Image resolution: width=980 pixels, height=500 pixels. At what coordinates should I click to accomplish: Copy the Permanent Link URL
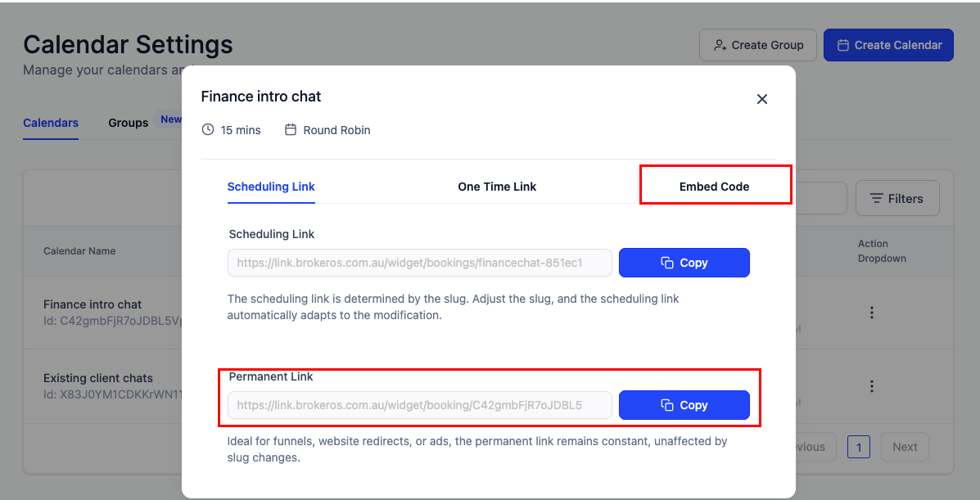pos(684,405)
